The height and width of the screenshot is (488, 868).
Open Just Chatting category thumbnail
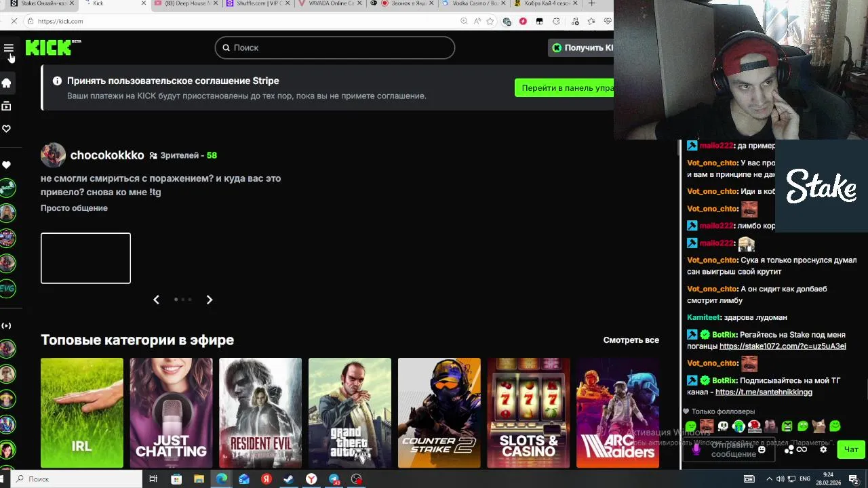171,413
